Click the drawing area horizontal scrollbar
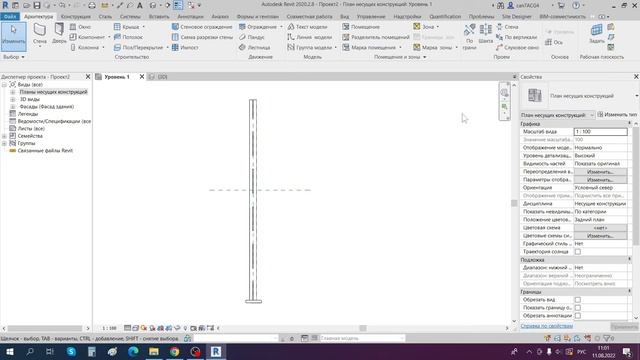Viewport: 640px width, 360px height. pyautogui.click(x=363, y=328)
